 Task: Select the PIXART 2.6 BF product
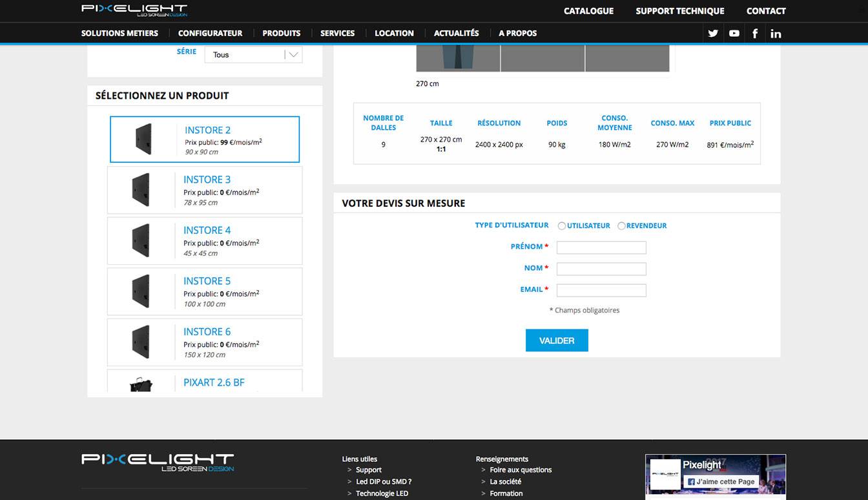tap(205, 381)
